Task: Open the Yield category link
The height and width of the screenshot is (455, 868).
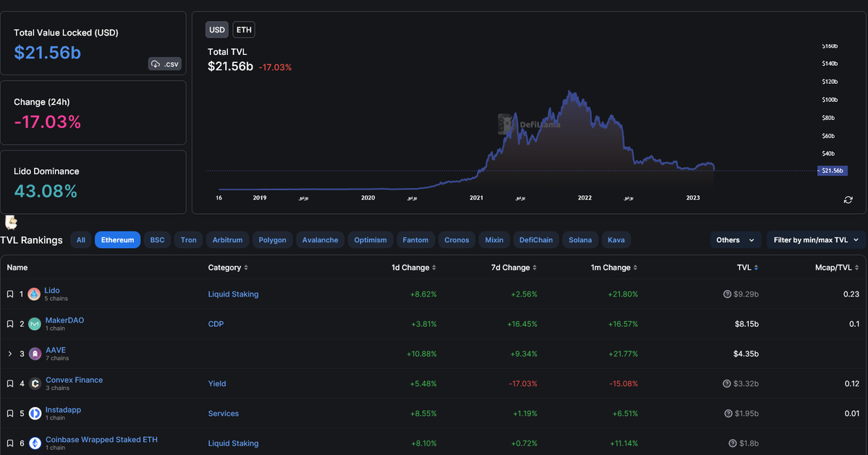Action: 217,383
